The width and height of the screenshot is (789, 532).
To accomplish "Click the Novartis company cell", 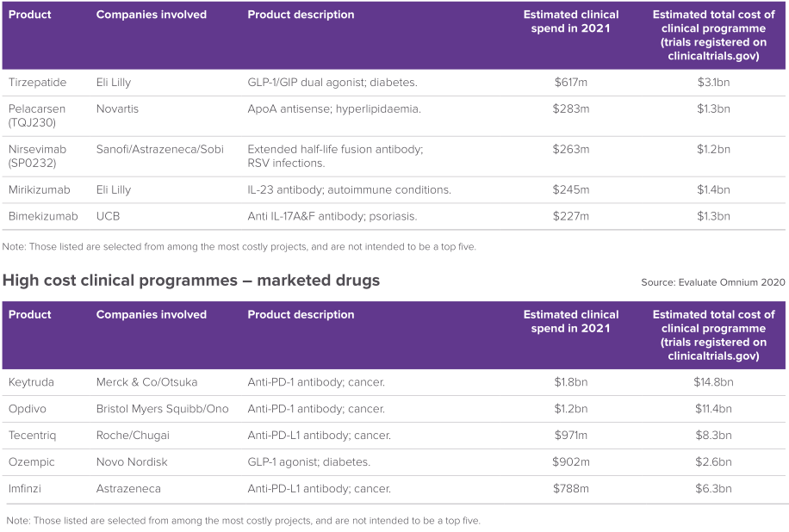I will click(x=117, y=108).
